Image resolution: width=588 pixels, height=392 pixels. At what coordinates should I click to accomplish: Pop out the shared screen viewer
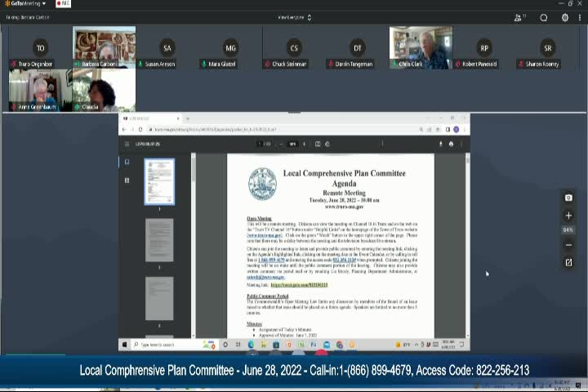coord(568,262)
